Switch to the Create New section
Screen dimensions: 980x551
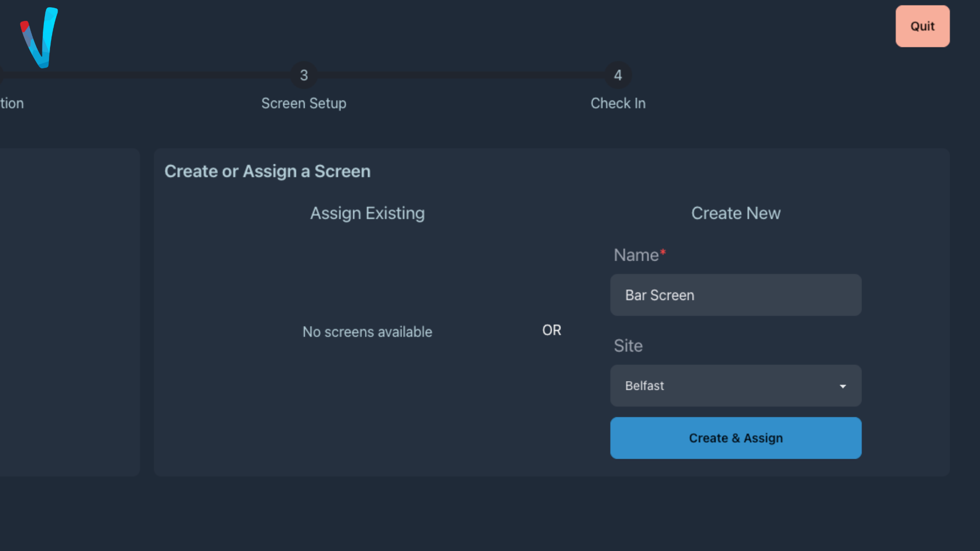[x=736, y=213]
